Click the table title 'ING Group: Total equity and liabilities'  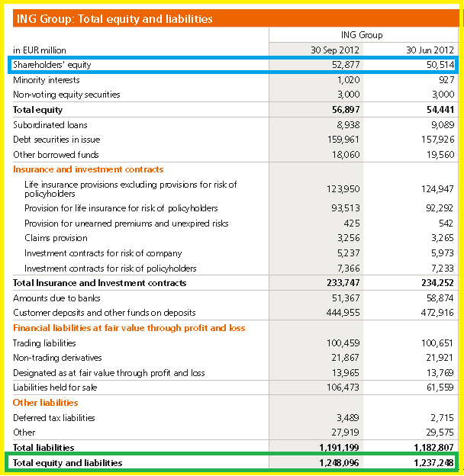coord(114,19)
